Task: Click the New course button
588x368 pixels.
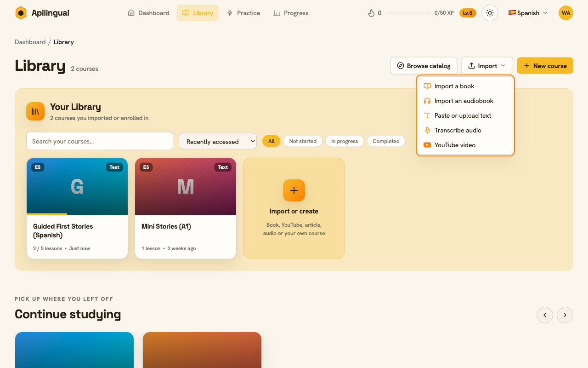Action: click(x=545, y=66)
